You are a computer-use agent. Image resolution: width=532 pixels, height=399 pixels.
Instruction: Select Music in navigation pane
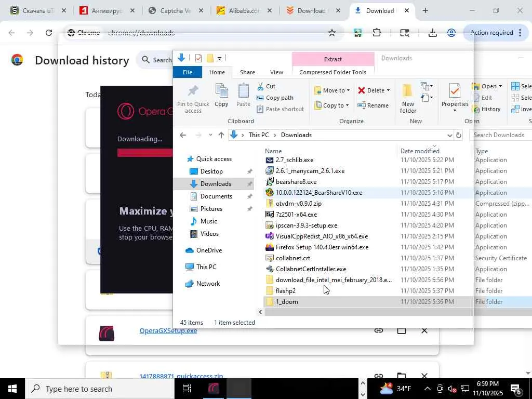(x=208, y=221)
